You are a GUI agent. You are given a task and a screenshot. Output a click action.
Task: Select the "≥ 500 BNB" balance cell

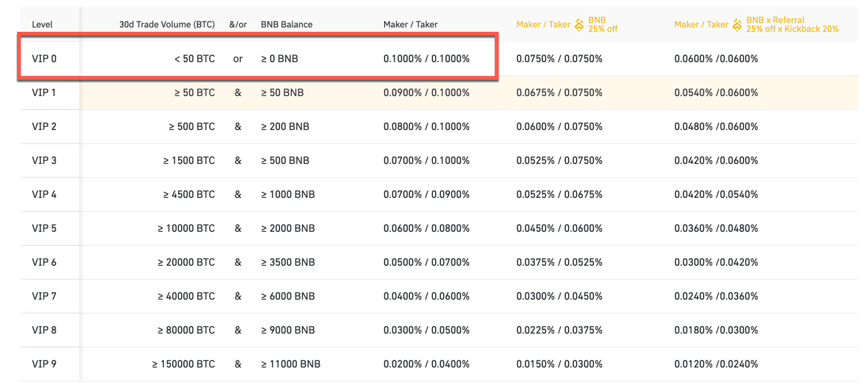click(x=285, y=160)
